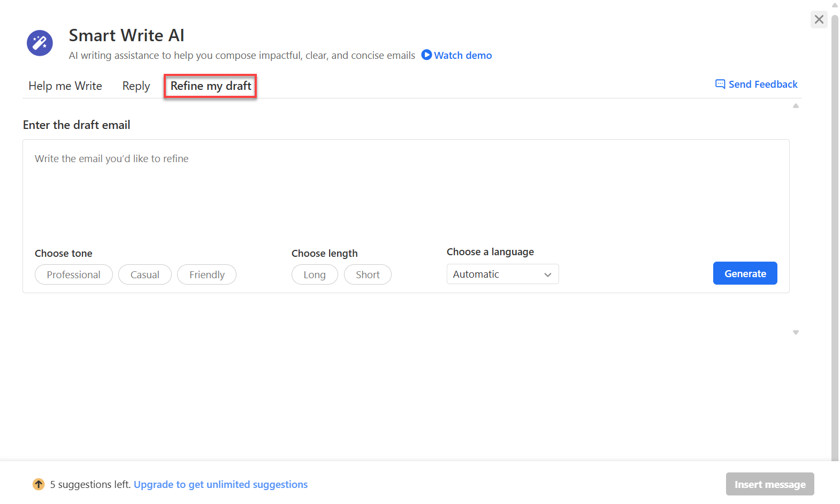The image size is (840, 504).
Task: Open the Automatic language dropdown
Action: click(502, 274)
